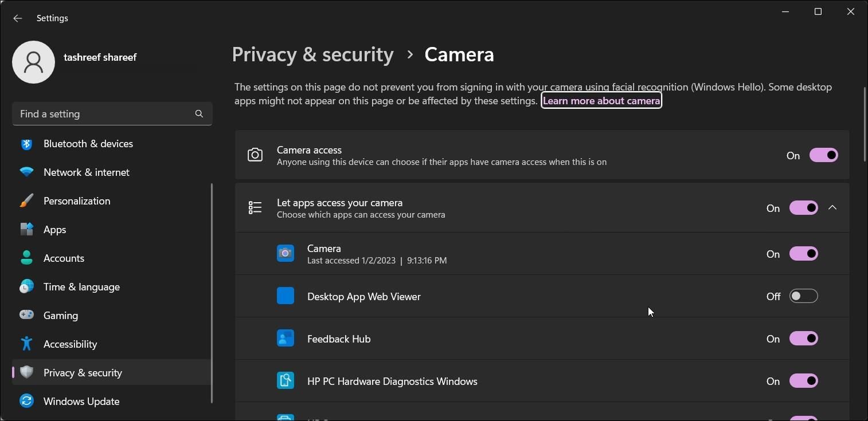Image resolution: width=868 pixels, height=421 pixels.
Task: Collapse the Let apps access your camera section
Action: 832,208
